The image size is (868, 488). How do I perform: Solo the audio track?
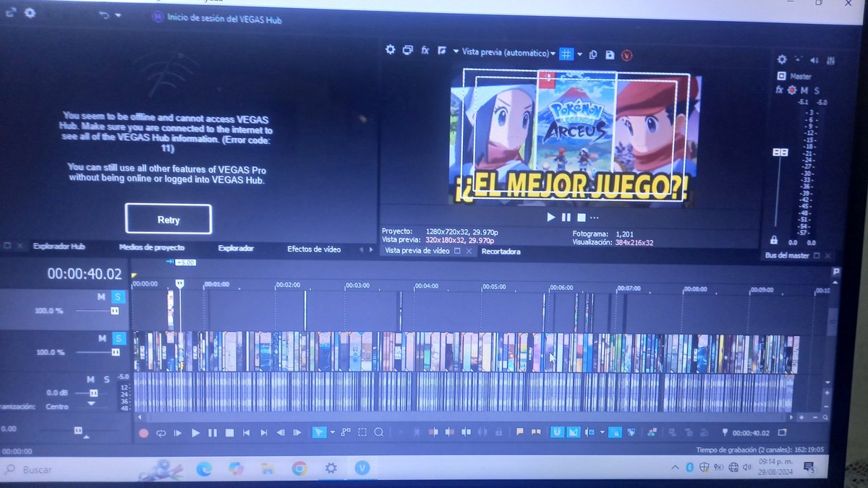coord(107,380)
